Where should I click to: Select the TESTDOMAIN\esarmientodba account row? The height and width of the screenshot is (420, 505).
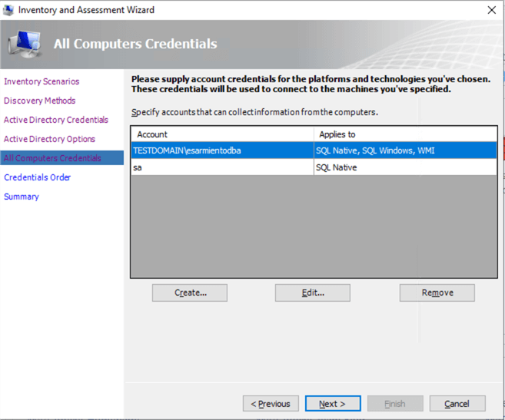click(314, 150)
